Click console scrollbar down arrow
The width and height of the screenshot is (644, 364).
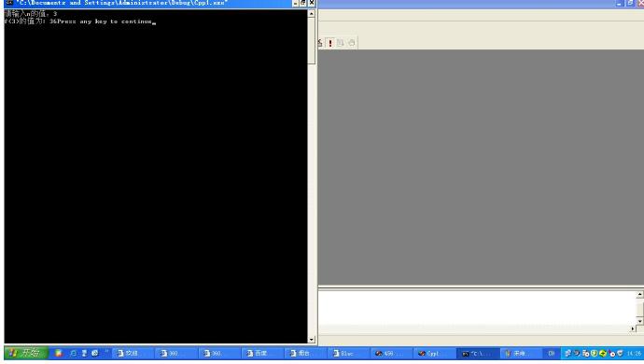[x=312, y=340]
